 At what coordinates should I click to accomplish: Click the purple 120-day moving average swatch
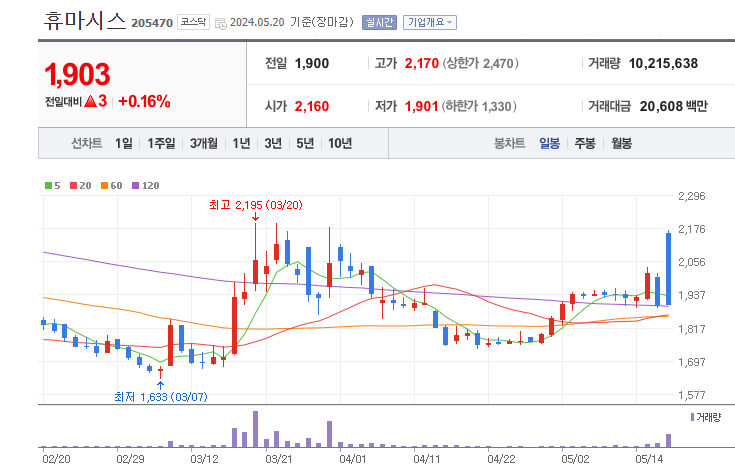[x=135, y=186]
